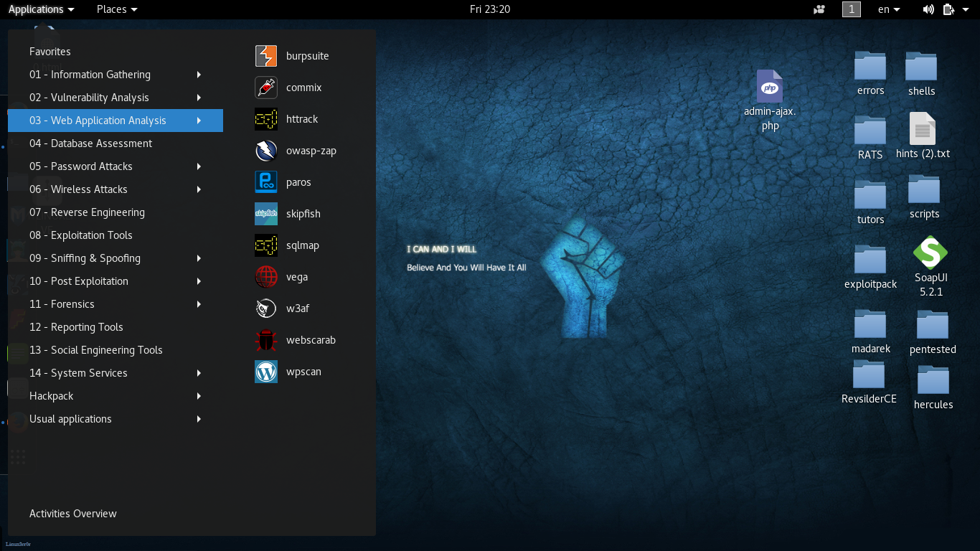Viewport: 980px width, 551px height.
Task: Click the tutors folder icon
Action: 870,195
